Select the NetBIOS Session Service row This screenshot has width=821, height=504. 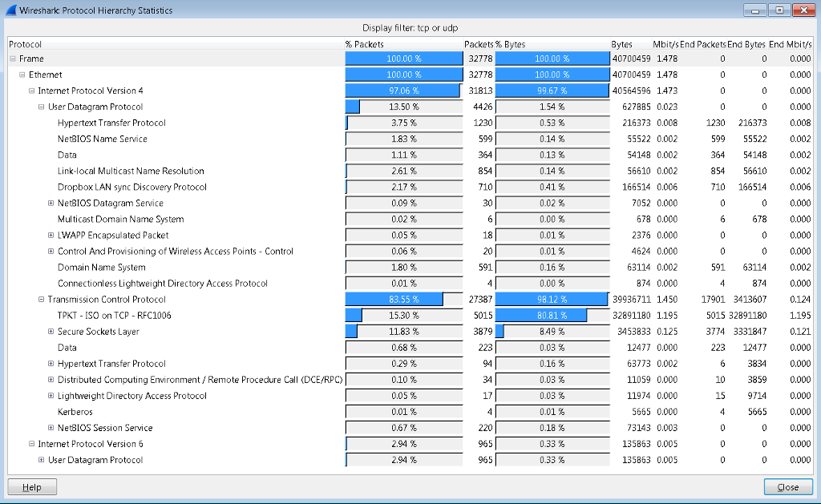[410, 428]
